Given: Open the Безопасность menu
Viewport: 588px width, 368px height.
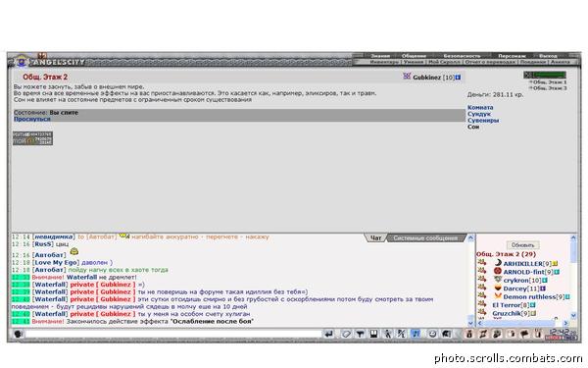Looking at the screenshot, I should 462,56.
